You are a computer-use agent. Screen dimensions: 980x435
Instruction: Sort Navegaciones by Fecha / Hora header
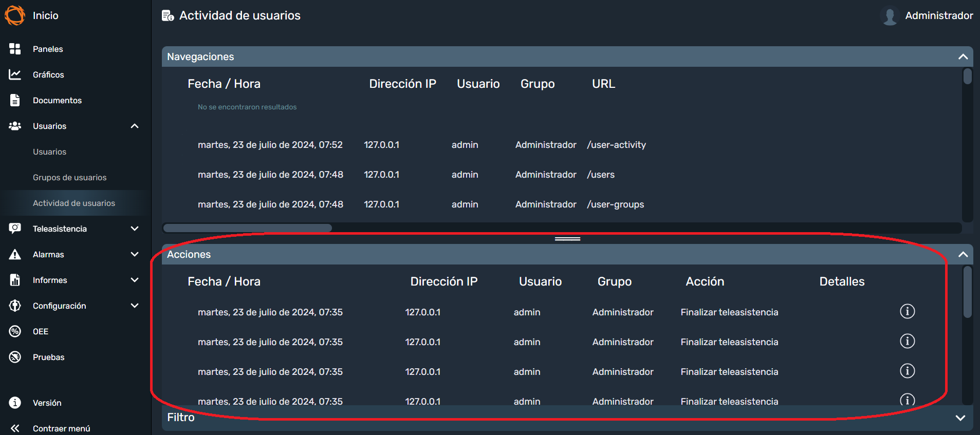[x=224, y=84]
